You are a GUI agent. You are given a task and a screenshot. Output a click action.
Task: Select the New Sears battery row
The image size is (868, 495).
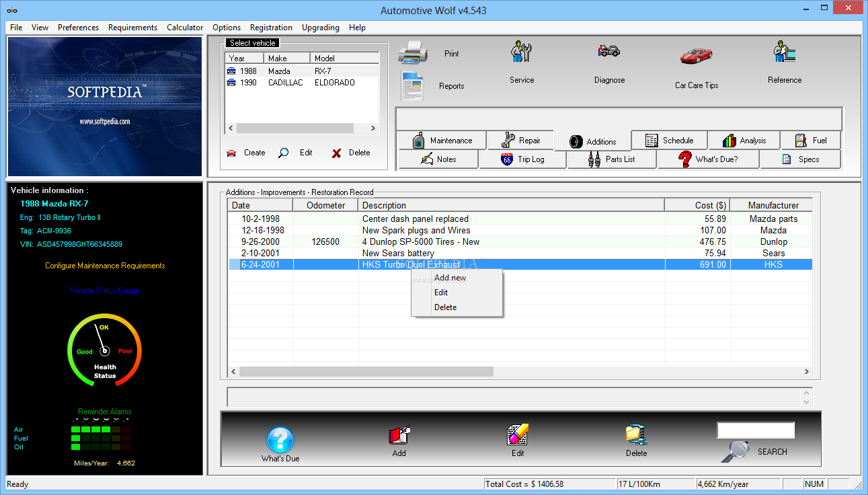520,253
